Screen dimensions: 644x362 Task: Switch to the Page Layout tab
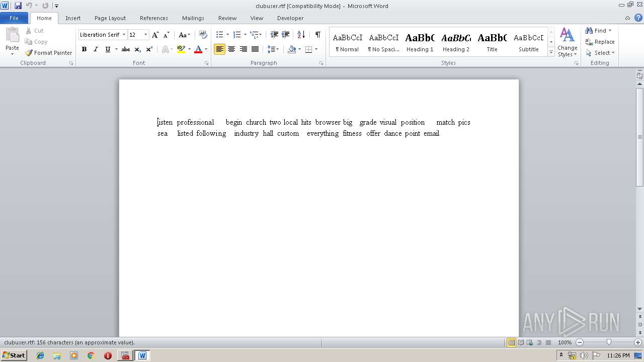coord(110,18)
